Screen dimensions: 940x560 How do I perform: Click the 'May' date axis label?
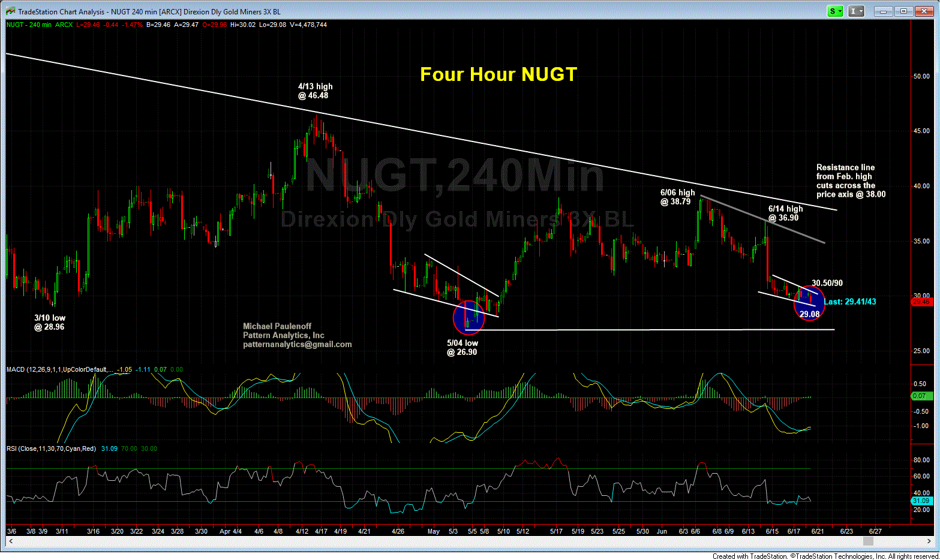pos(433,531)
